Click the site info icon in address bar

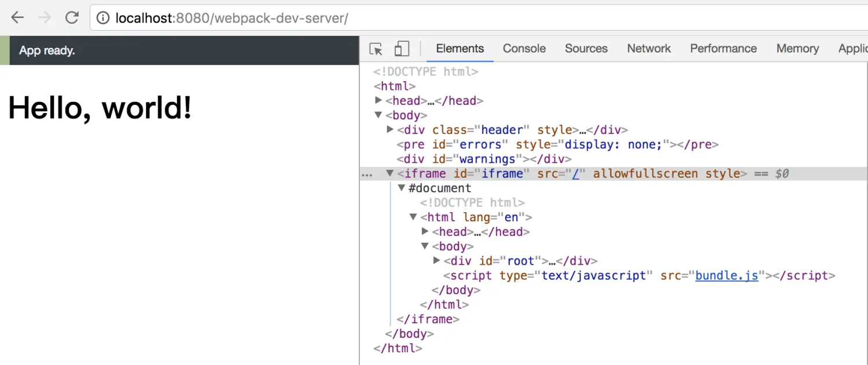tap(103, 19)
